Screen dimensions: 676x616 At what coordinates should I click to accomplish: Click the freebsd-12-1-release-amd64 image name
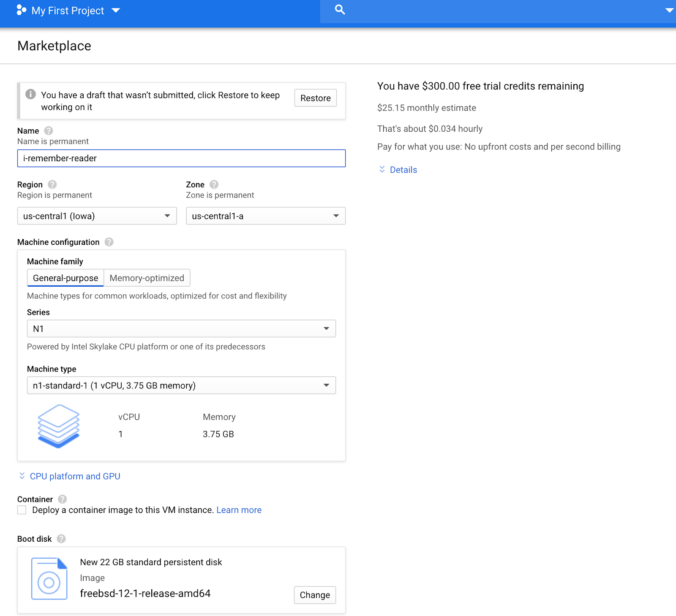point(145,594)
